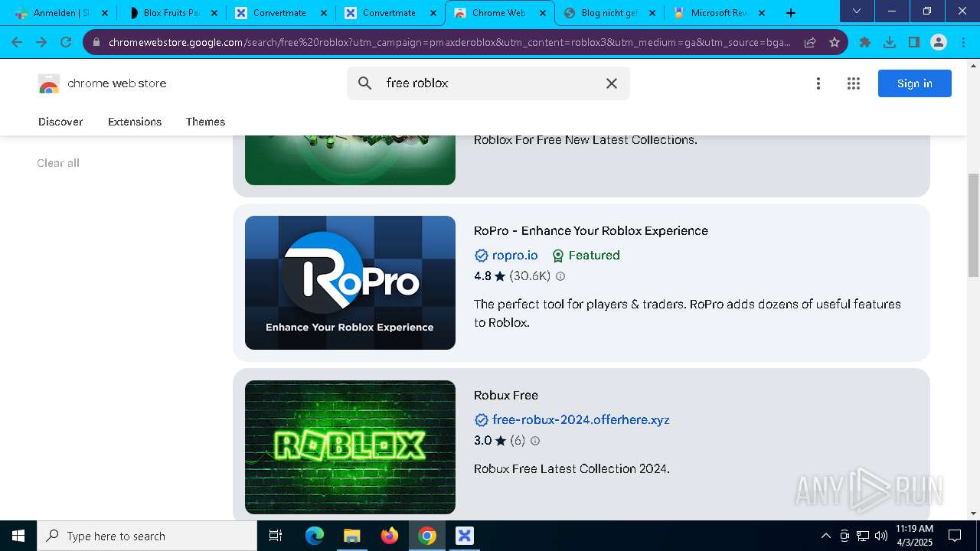This screenshot has width=980, height=551.
Task: Open the blue X app on the taskbar
Action: click(465, 536)
